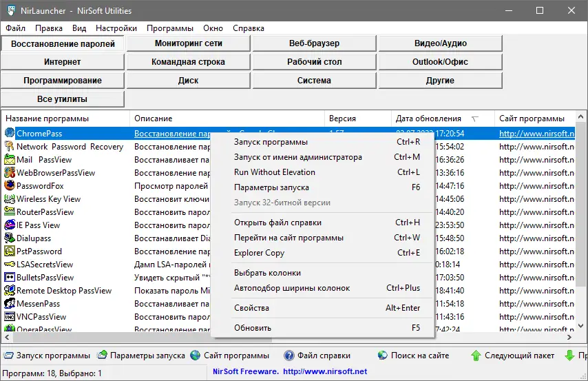Click the ChromePass program icon
Viewport: 588px width, 381px height.
[x=10, y=133]
